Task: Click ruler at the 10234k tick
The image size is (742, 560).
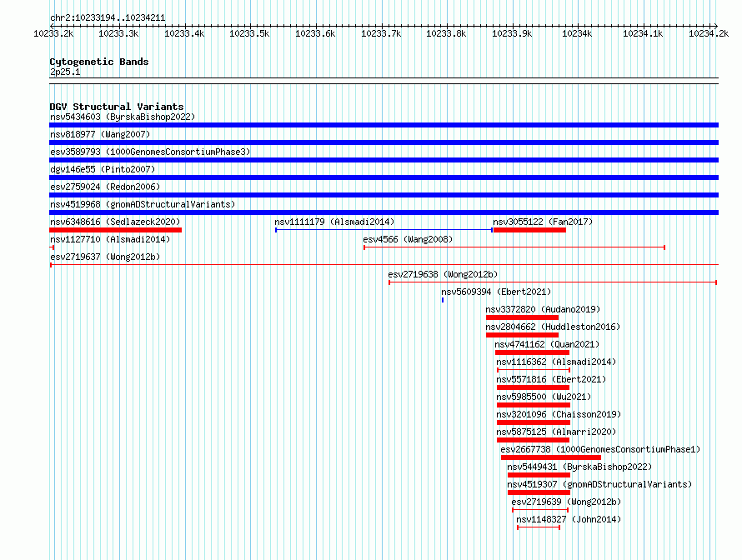Action: pyautogui.click(x=577, y=33)
